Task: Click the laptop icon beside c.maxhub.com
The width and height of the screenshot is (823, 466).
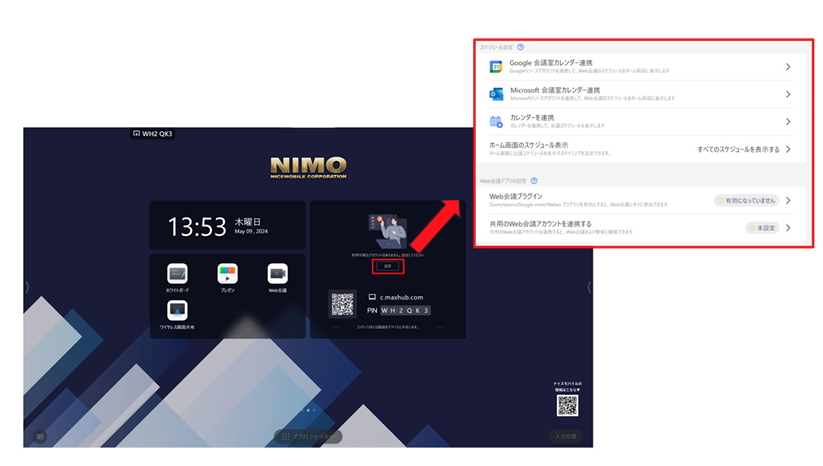Action: tap(372, 297)
